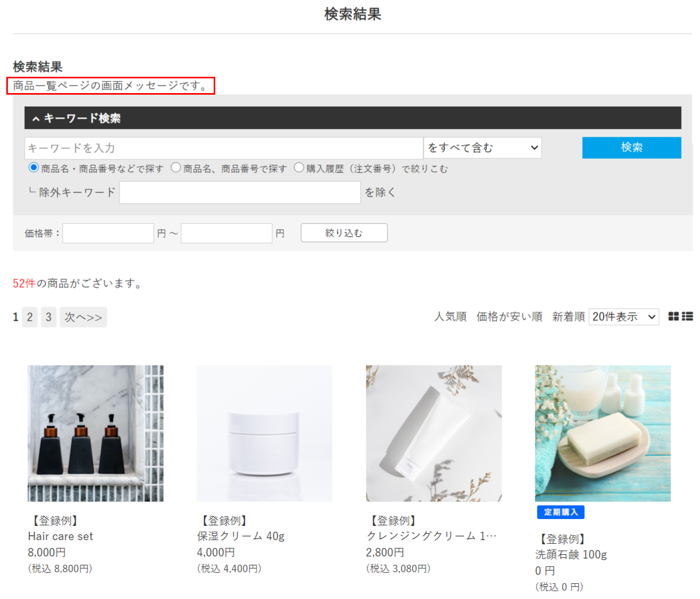The height and width of the screenshot is (599, 700).
Task: Click the 除外キーワード exclusion input field
Action: 239,192
